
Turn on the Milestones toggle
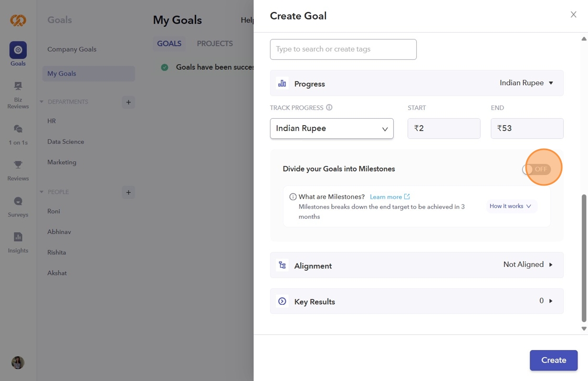click(537, 169)
